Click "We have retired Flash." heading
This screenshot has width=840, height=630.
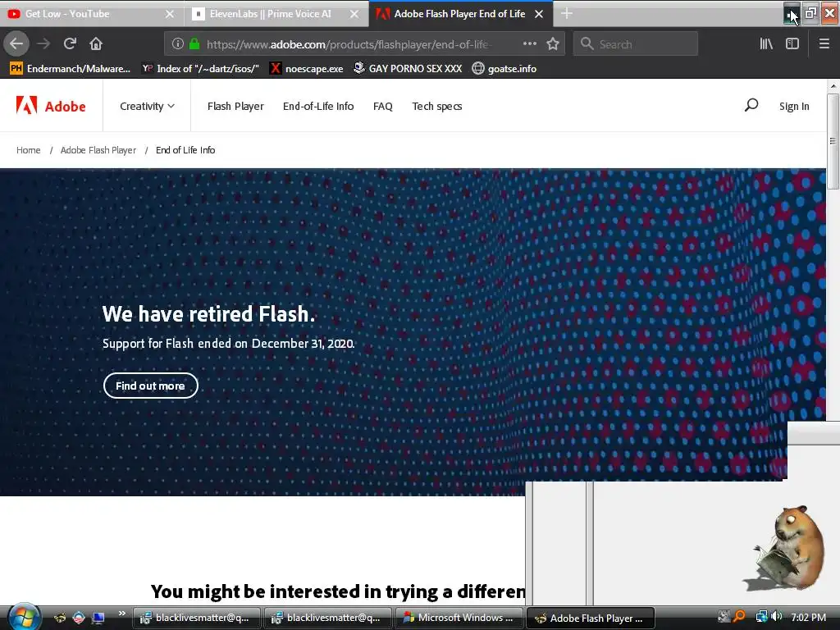(208, 314)
